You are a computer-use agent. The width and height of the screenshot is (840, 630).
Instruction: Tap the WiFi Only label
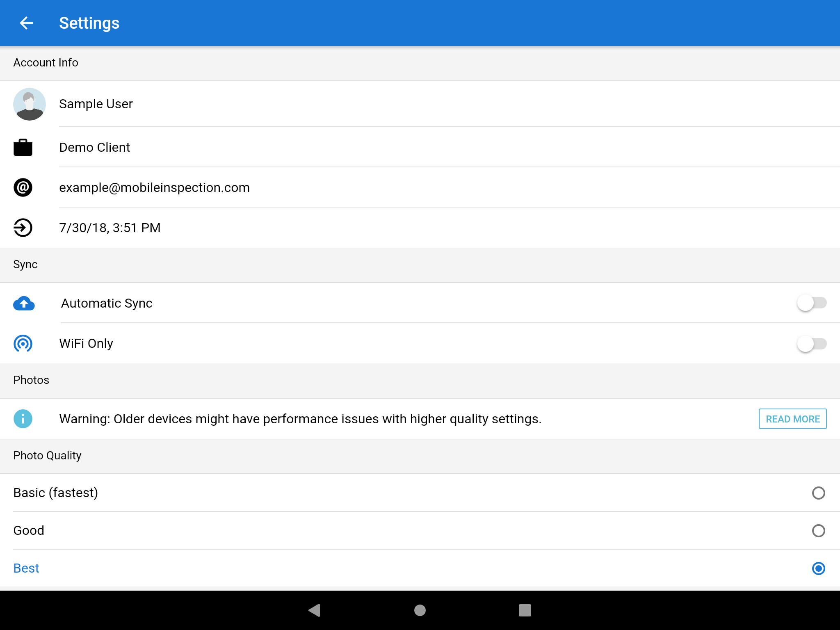tap(86, 343)
